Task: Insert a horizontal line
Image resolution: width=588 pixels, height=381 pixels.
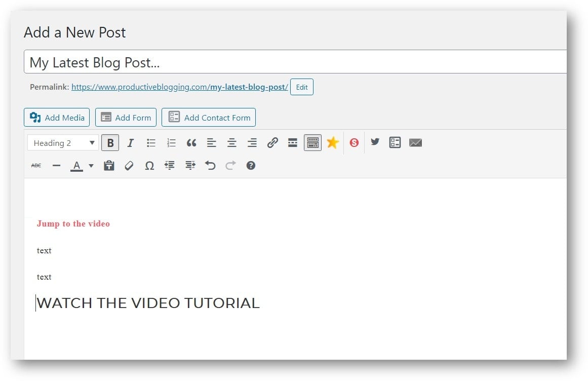Action: click(56, 165)
